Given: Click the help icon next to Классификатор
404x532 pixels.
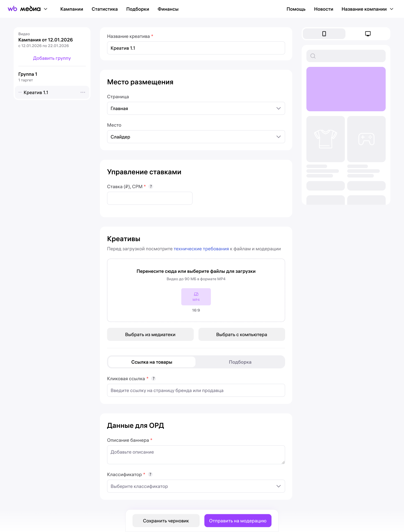Looking at the screenshot, I should click(x=150, y=474).
